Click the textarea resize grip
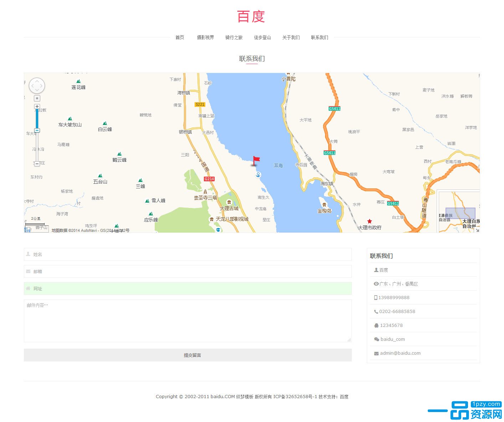The height and width of the screenshot is (422, 504). pos(349,340)
